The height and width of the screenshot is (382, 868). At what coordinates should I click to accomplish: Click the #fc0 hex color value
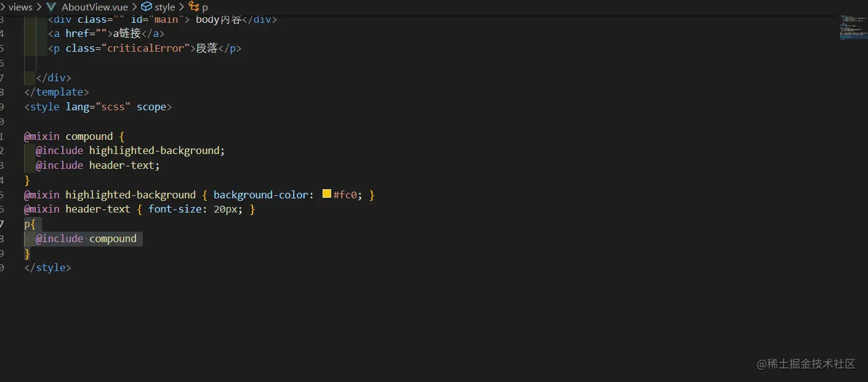(345, 194)
